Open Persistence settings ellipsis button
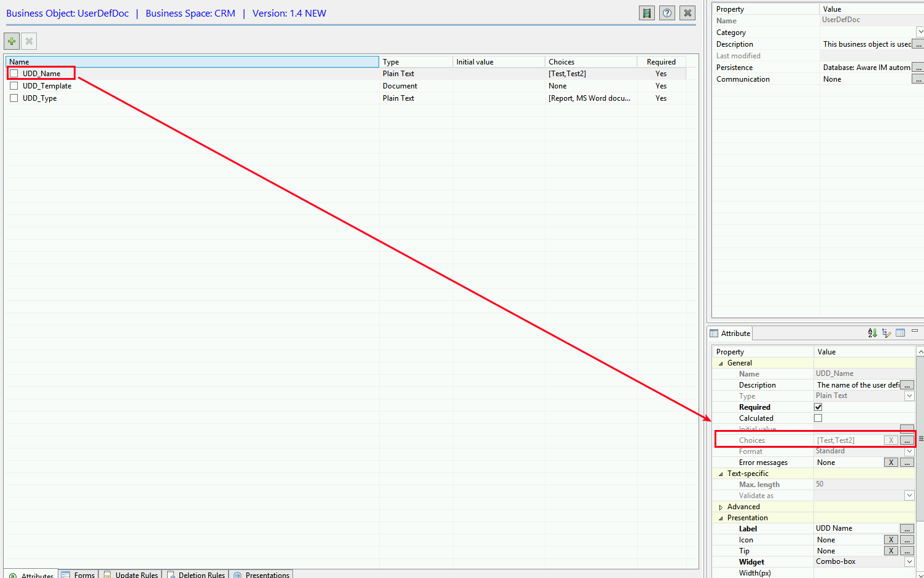The image size is (924, 578). click(x=918, y=68)
